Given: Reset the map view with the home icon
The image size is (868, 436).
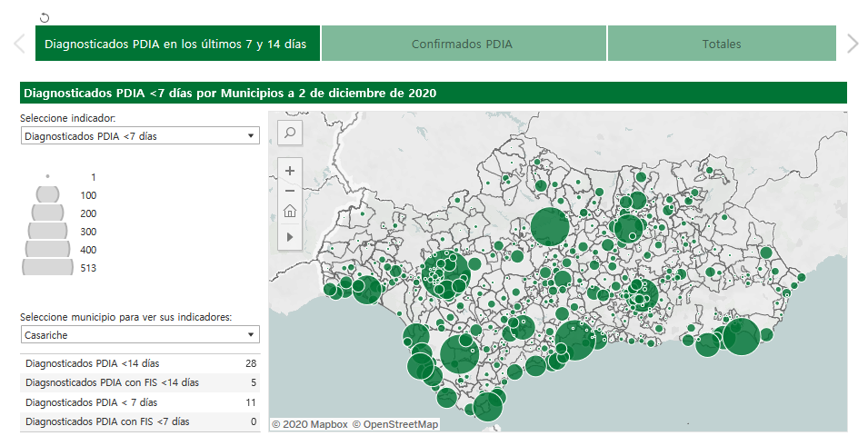Looking at the screenshot, I should (290, 212).
